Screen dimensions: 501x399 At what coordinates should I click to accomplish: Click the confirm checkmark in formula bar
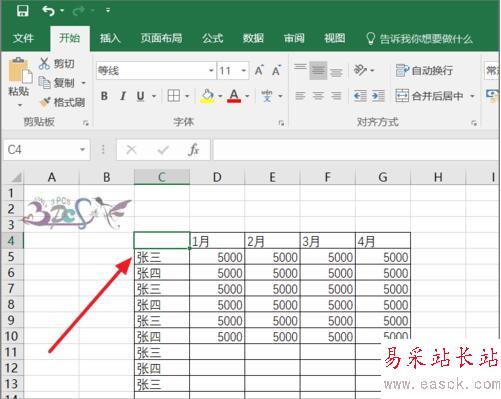(163, 150)
